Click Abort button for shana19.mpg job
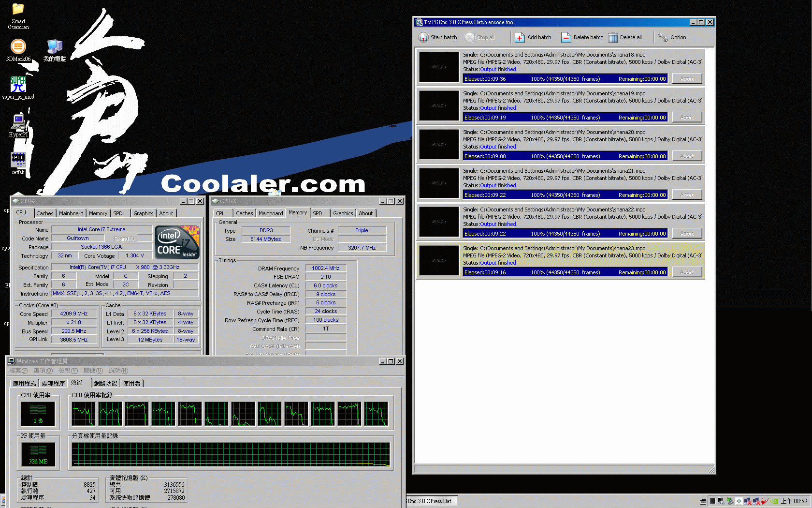Viewport: 812px width, 508px height. coord(687,117)
